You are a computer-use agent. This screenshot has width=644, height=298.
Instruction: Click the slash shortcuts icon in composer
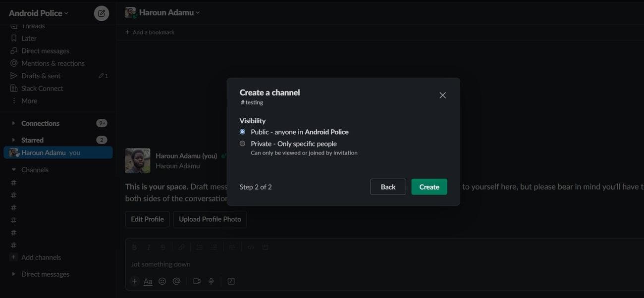coord(231,281)
